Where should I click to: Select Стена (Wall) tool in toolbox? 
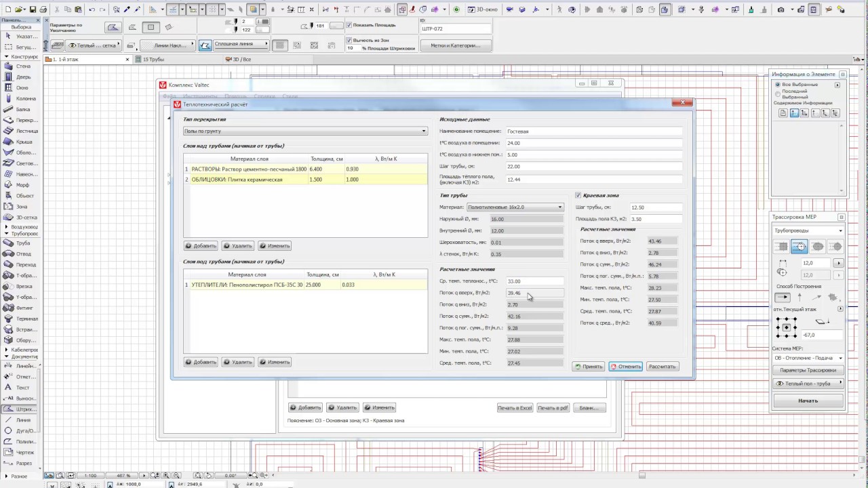click(21, 66)
